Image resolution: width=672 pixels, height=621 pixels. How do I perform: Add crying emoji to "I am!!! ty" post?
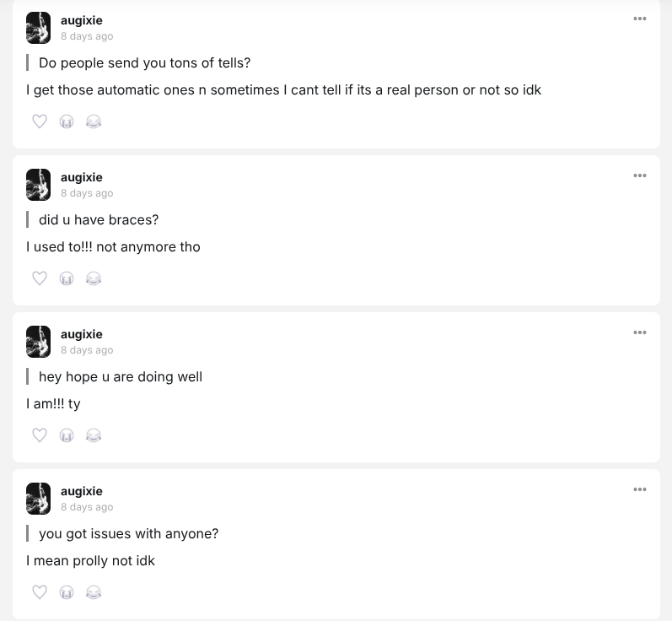tap(67, 435)
